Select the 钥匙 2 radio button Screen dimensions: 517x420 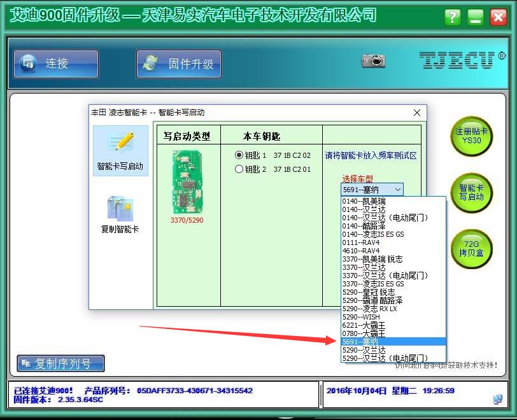coord(239,169)
